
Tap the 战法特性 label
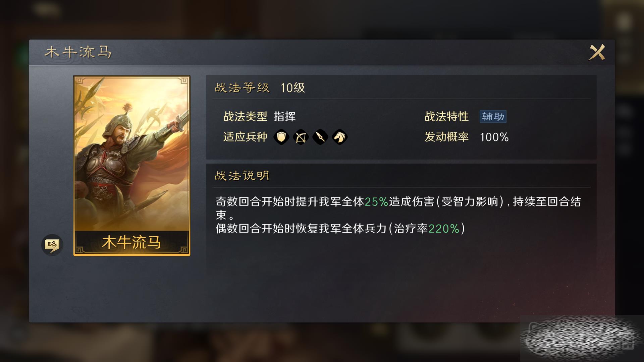tap(446, 117)
